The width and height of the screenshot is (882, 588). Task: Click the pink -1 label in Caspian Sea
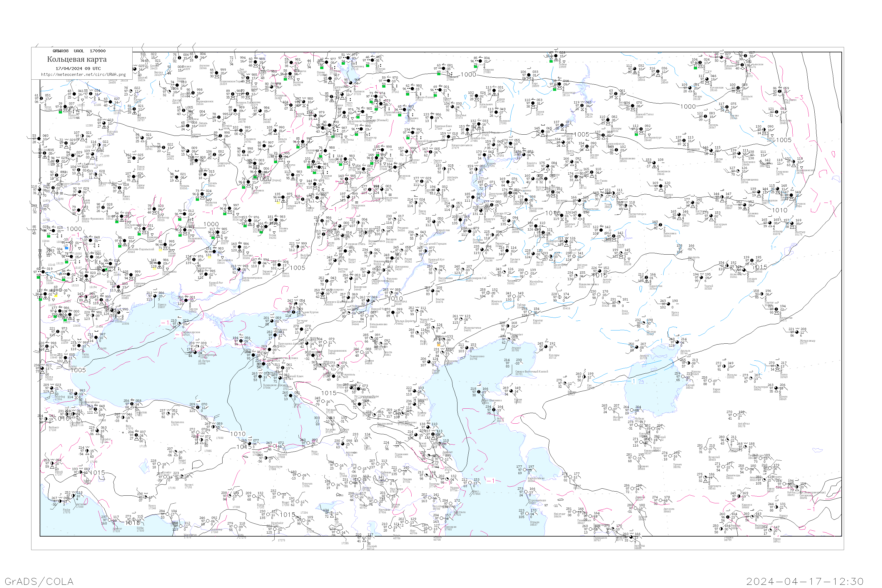(x=491, y=480)
